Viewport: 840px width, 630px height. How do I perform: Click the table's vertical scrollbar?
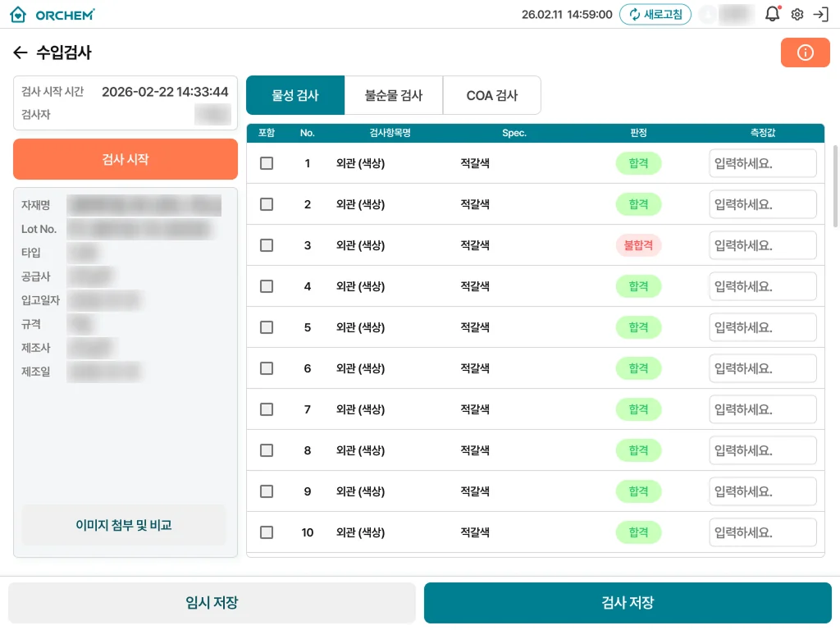(x=836, y=186)
